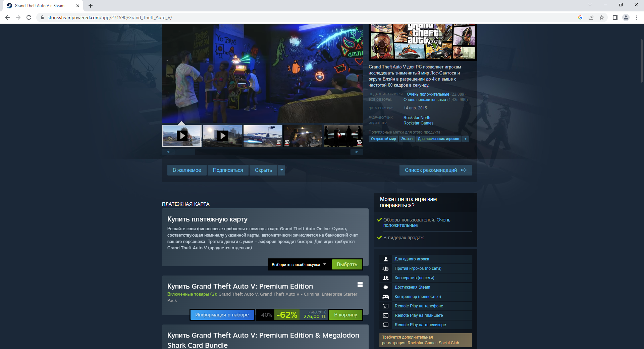Click the Открытый мир tag
The height and width of the screenshot is (349, 644).
pyautogui.click(x=383, y=139)
